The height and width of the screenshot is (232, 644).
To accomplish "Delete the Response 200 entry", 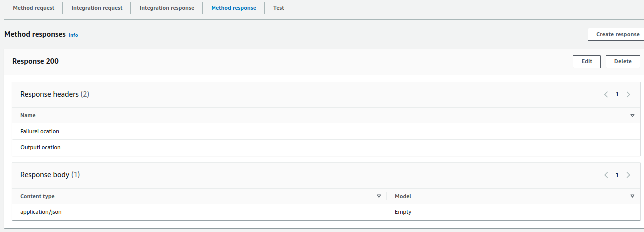I will click(622, 61).
